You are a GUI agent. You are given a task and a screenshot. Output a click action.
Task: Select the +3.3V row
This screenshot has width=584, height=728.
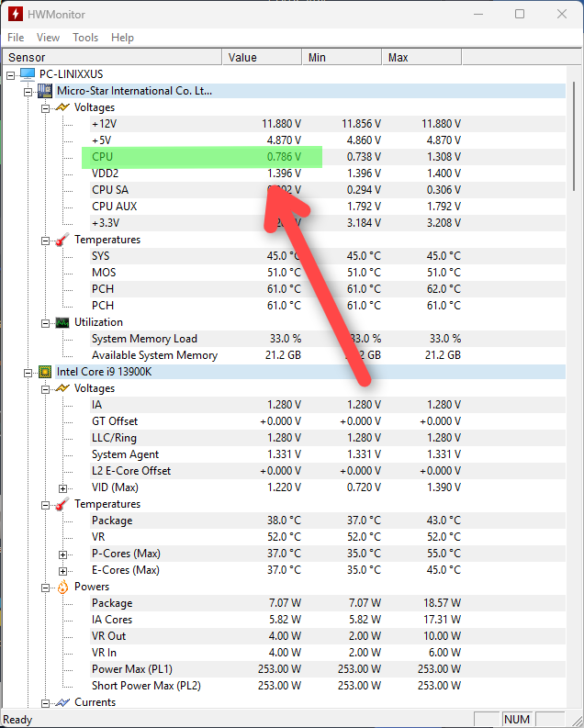[328, 223]
